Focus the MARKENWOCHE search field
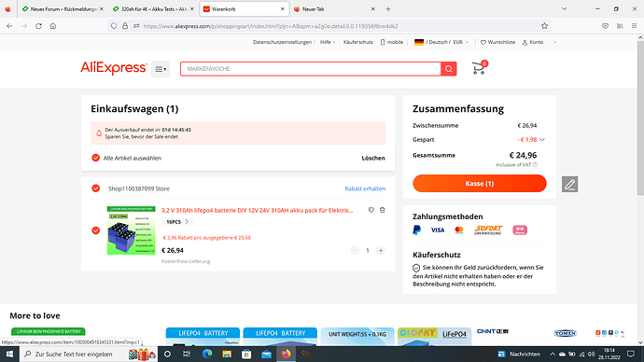The height and width of the screenshot is (362, 644). [x=311, y=69]
